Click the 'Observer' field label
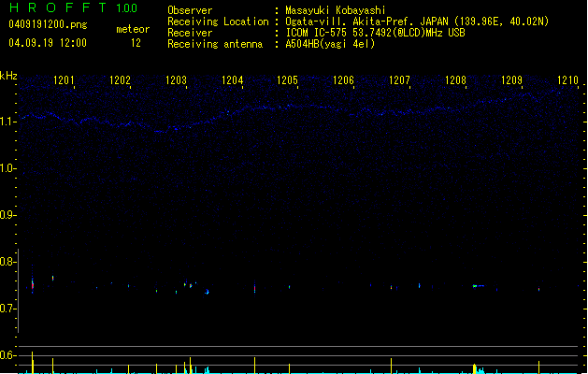The width and height of the screenshot is (588, 374). pyautogui.click(x=190, y=10)
